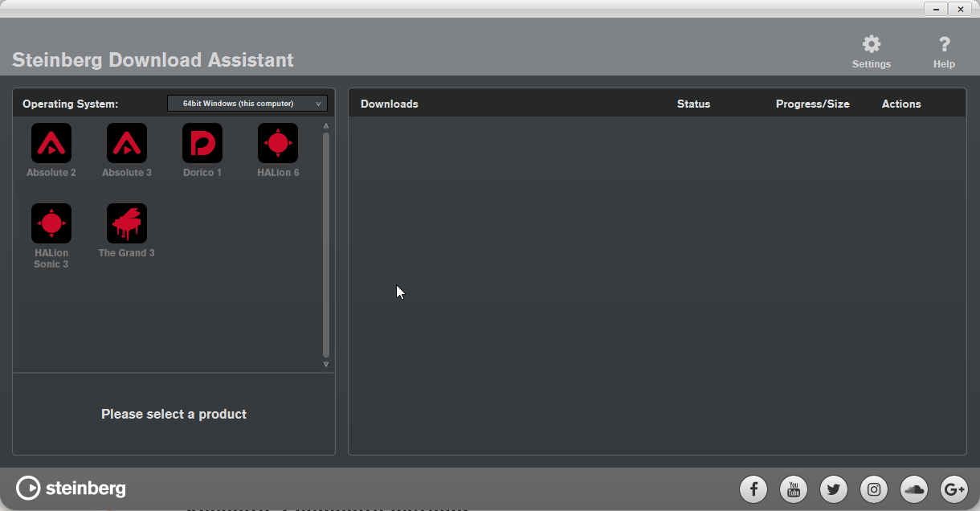Screen dimensions: 980x511
Task: Visit Steinberg Facebook page icon
Action: point(753,489)
